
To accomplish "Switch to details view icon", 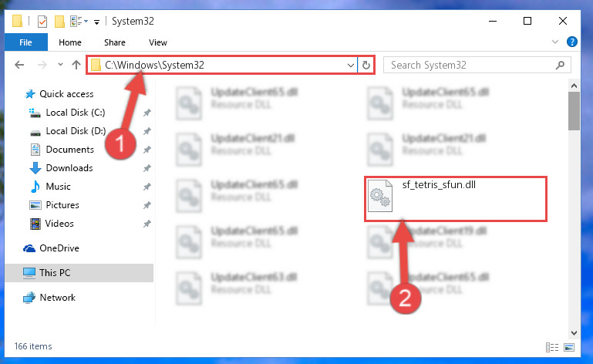I will pyautogui.click(x=552, y=347).
